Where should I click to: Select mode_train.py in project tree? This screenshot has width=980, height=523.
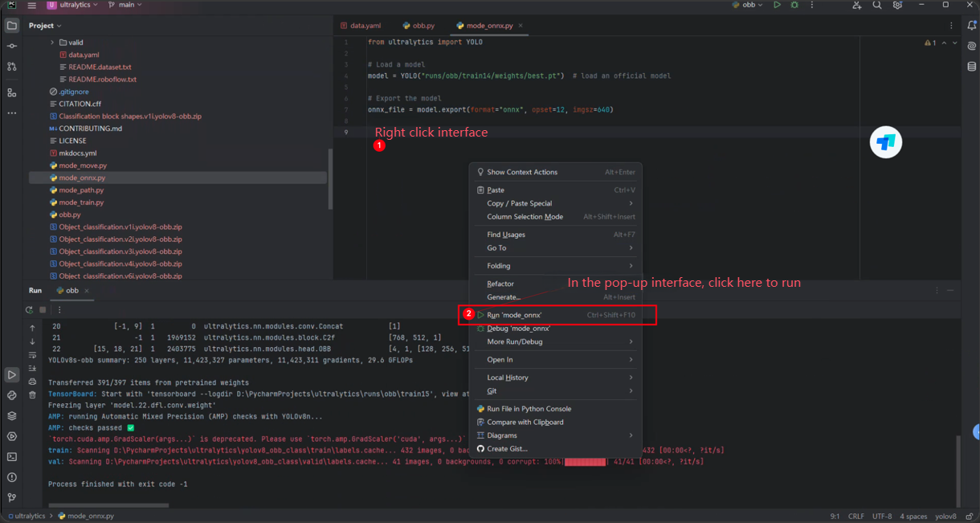[81, 202]
